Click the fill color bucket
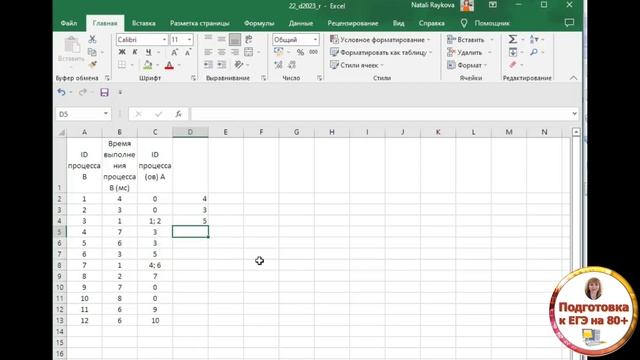Viewport: 640px width, 360px height. click(148, 64)
